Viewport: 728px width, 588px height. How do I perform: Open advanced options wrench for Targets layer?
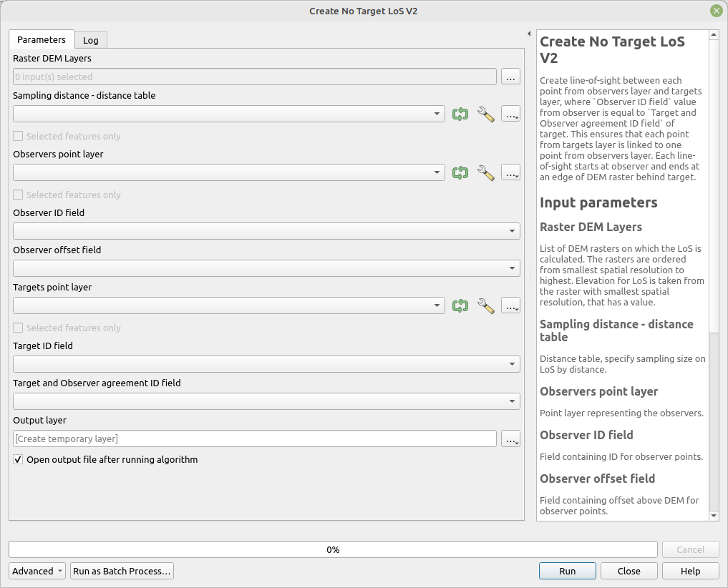486,305
